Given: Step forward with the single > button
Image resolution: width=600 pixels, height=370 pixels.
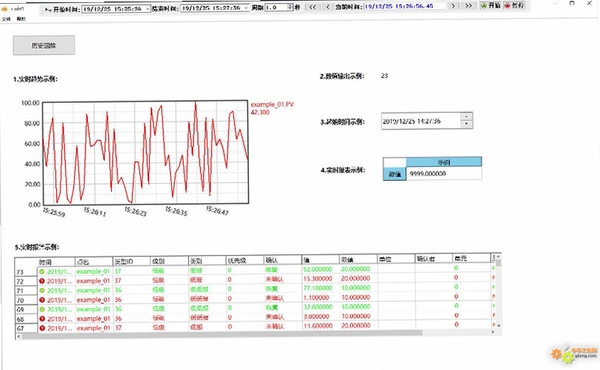Looking at the screenshot, I should [453, 6].
